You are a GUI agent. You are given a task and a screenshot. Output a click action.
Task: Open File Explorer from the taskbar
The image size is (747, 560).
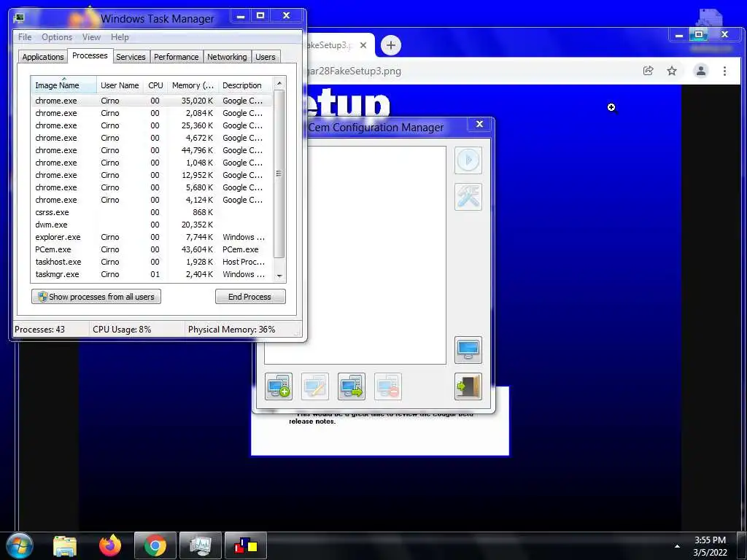click(65, 545)
